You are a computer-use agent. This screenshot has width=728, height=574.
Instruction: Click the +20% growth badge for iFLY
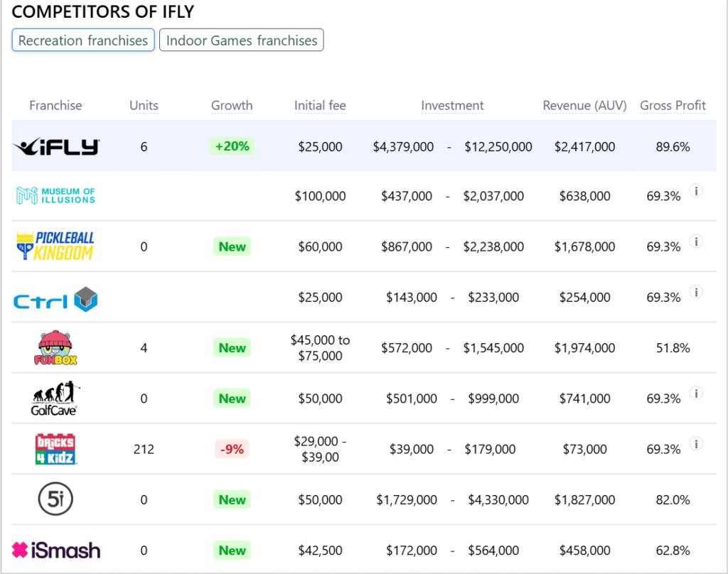click(232, 146)
